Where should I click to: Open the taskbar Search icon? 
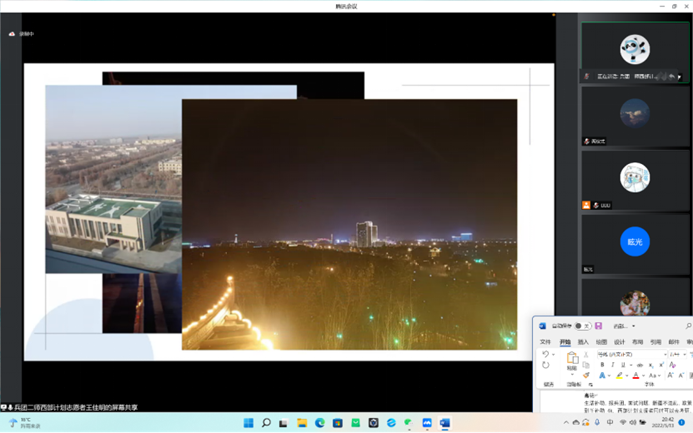(x=267, y=423)
